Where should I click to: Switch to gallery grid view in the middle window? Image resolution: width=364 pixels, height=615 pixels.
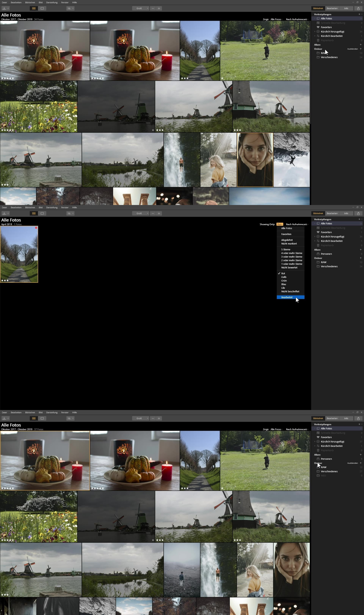34,213
